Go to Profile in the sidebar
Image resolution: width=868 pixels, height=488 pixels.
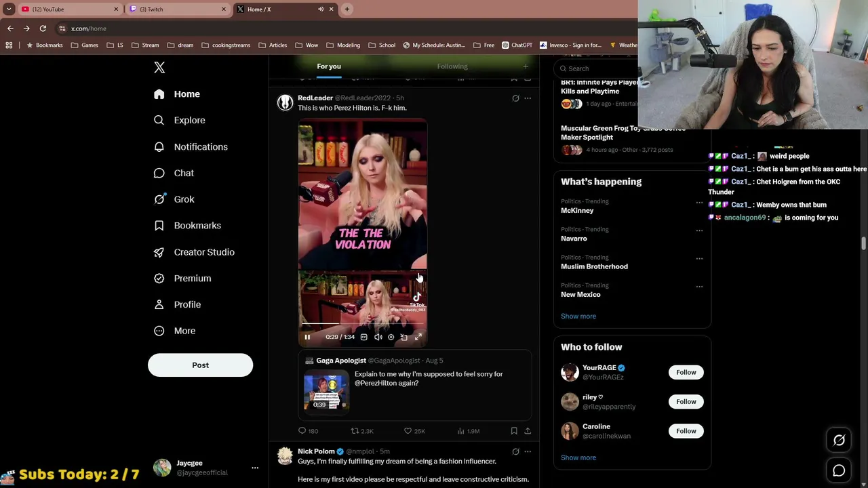tap(177, 304)
